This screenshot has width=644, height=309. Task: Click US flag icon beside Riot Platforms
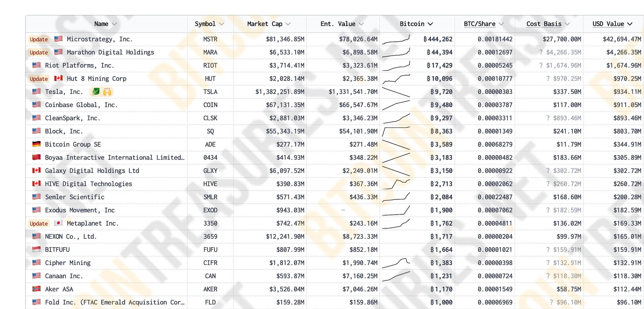point(37,65)
